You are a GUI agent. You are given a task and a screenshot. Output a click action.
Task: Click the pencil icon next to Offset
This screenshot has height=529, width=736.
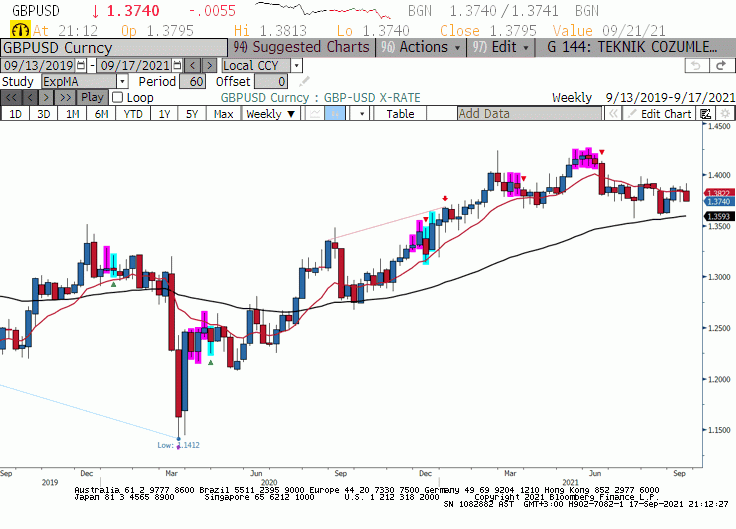tap(304, 81)
